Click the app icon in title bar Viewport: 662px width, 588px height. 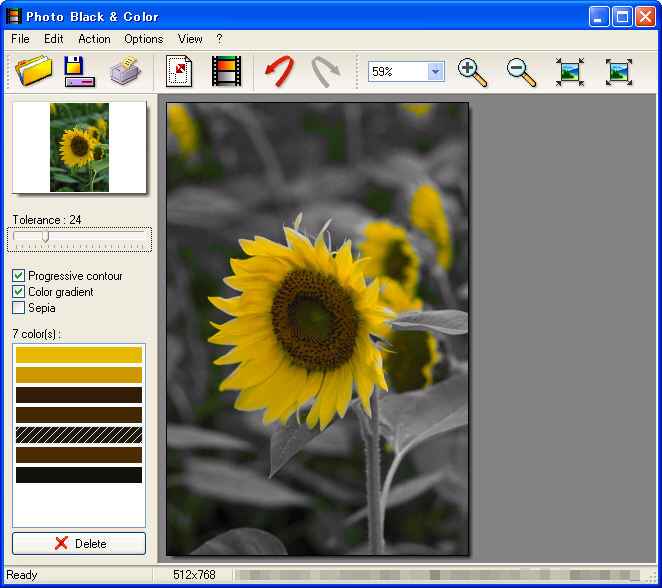coord(14,16)
